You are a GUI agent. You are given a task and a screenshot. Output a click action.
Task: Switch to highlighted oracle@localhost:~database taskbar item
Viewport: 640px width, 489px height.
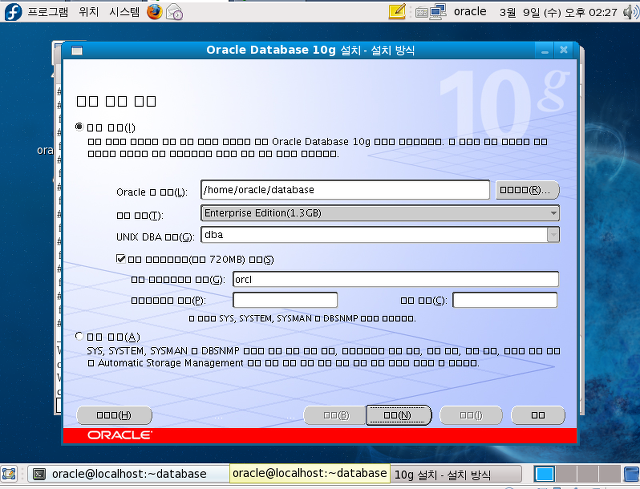pos(309,473)
